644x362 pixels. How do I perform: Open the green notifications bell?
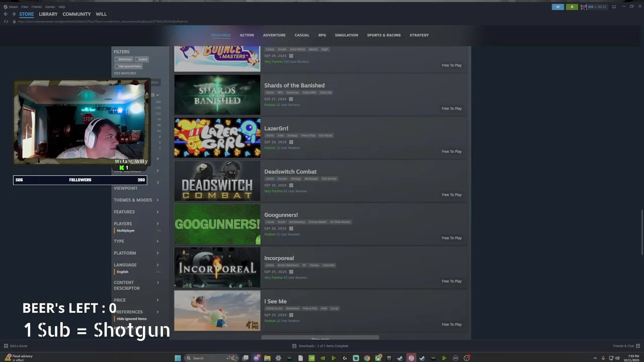tap(572, 7)
